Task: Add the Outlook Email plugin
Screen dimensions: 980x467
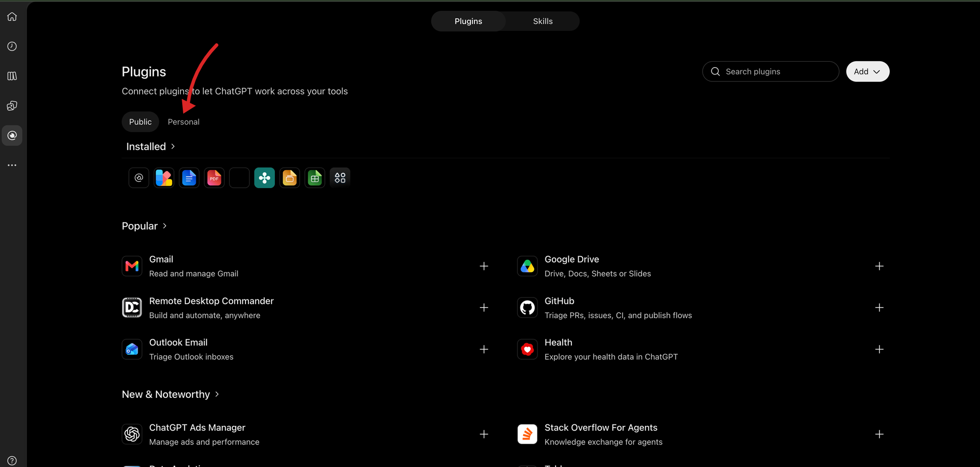Action: [484, 349]
